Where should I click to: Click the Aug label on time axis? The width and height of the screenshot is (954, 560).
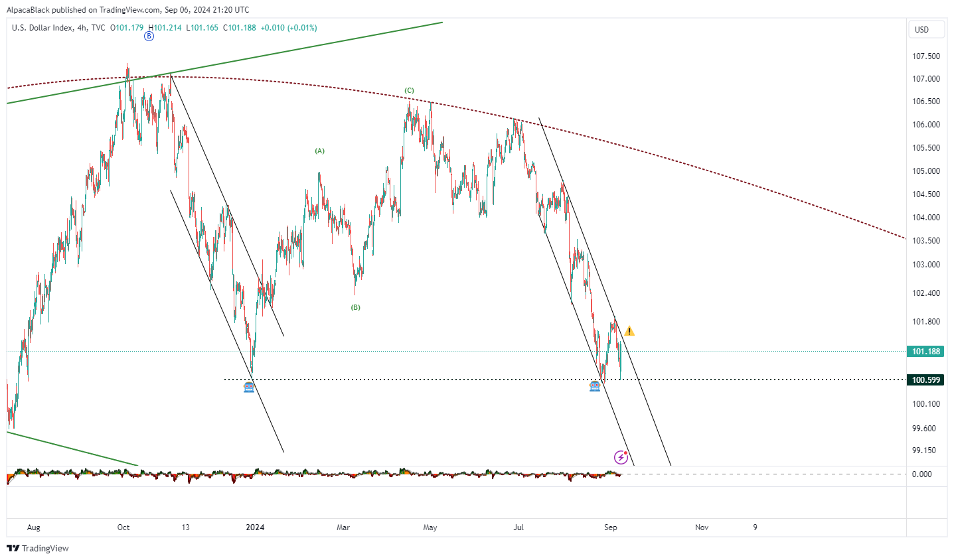[x=34, y=527]
